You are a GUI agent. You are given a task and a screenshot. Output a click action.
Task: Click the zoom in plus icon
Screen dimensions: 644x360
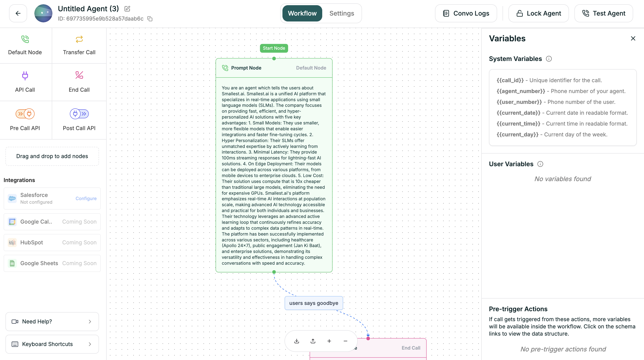point(329,341)
